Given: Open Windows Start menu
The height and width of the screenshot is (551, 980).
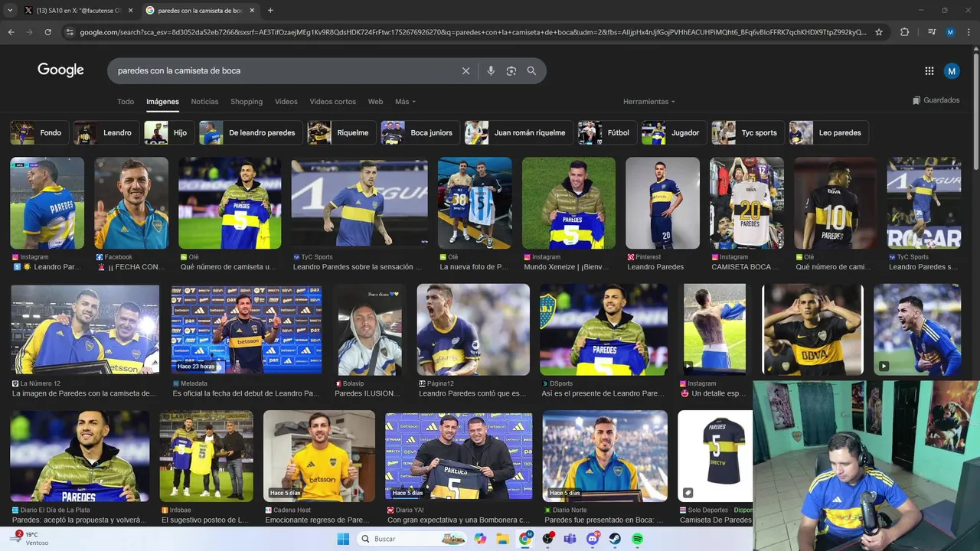Looking at the screenshot, I should (343, 539).
